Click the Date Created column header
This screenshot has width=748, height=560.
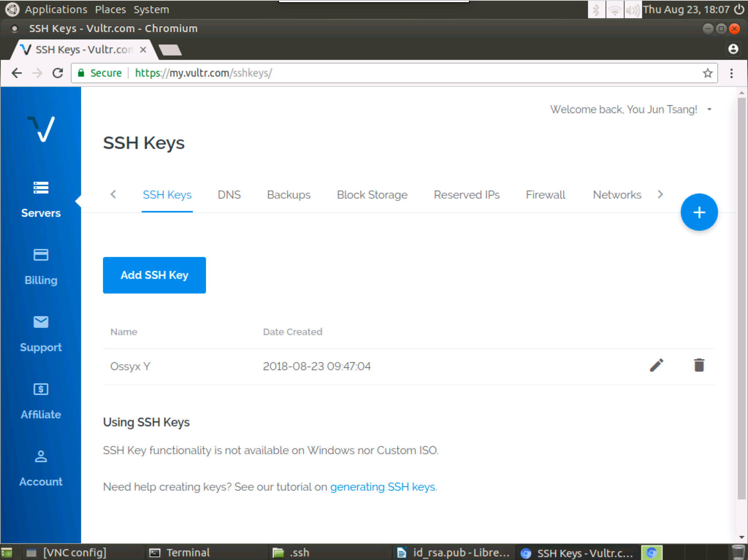pyautogui.click(x=293, y=332)
